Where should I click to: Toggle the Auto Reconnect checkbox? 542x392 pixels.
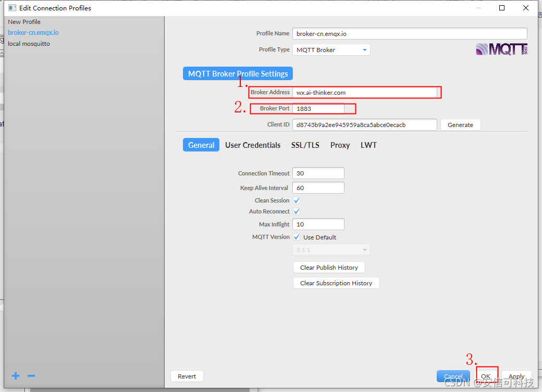297,211
